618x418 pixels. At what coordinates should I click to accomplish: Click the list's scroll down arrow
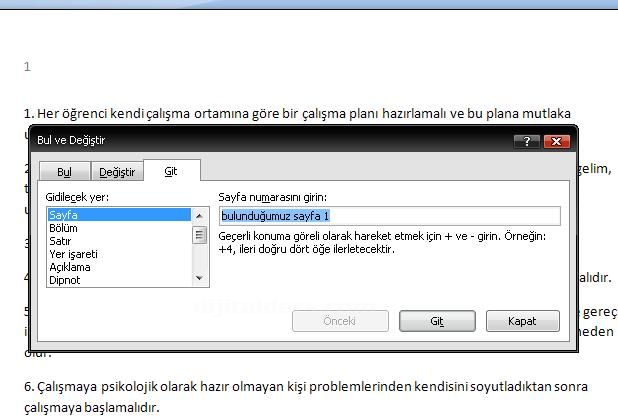point(199,278)
